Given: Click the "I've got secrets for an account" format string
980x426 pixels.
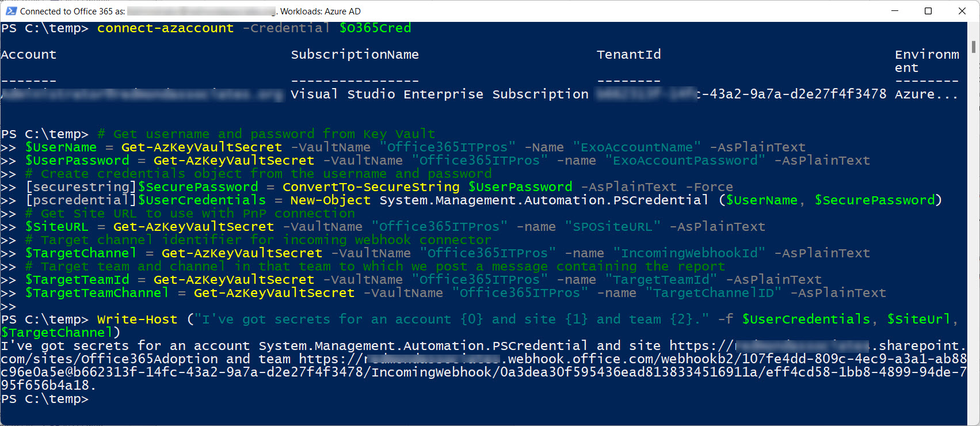Looking at the screenshot, I should pos(452,319).
